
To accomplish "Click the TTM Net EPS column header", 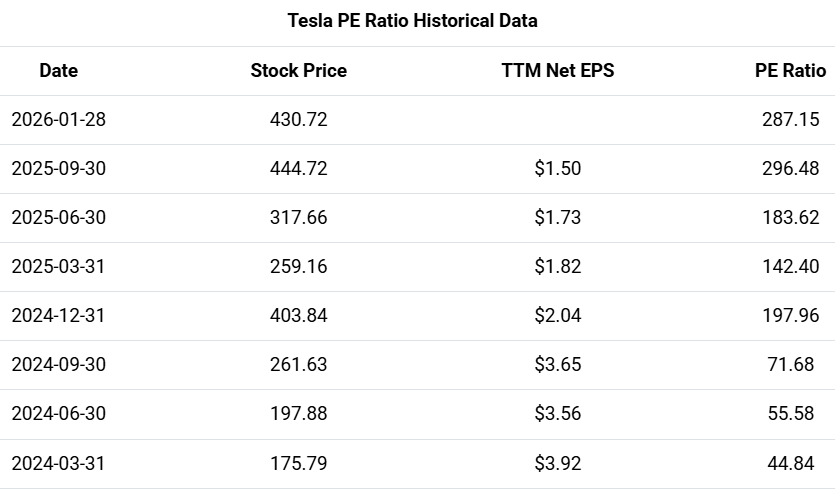I will point(557,71).
